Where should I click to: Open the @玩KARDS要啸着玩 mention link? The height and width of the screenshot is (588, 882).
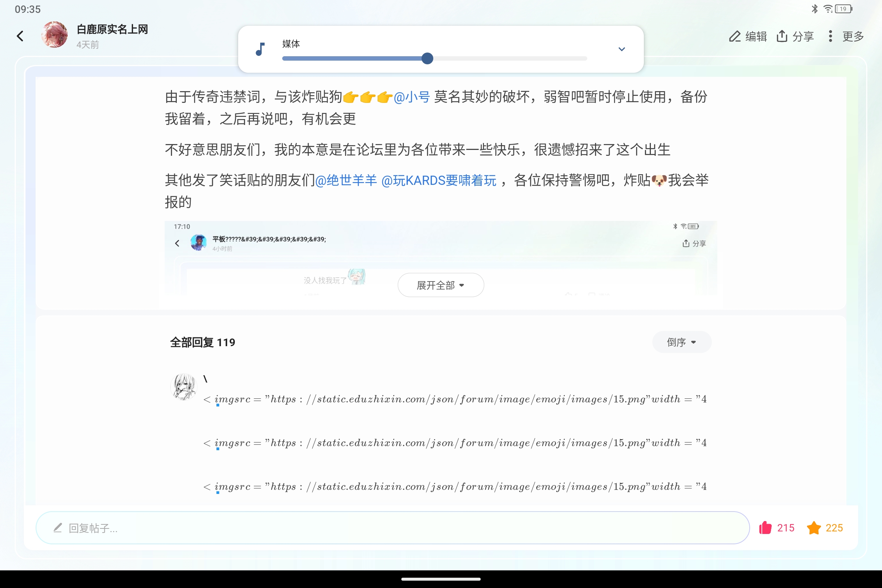point(439,180)
